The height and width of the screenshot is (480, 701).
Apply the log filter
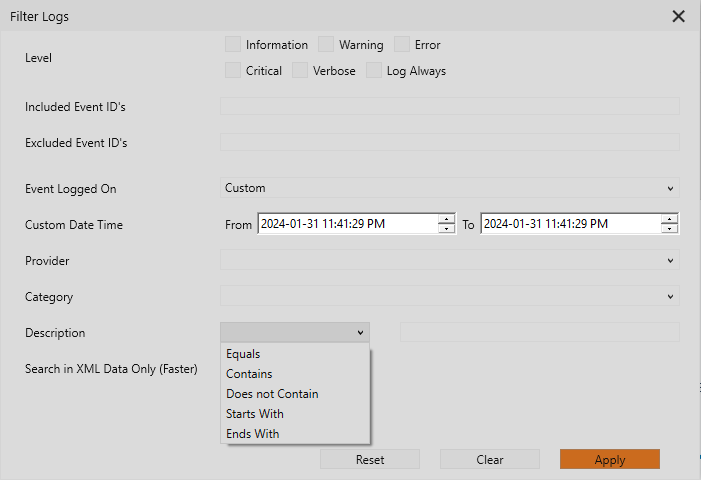pyautogui.click(x=610, y=459)
